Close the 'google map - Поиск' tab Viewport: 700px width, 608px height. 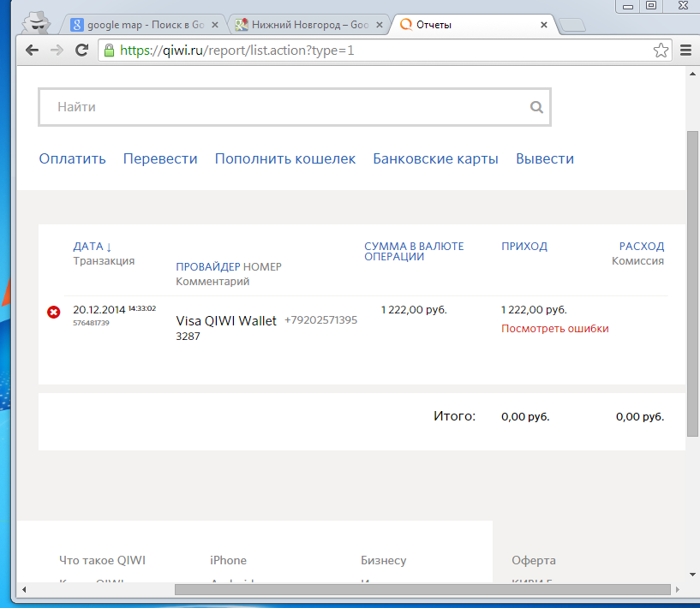coord(215,25)
